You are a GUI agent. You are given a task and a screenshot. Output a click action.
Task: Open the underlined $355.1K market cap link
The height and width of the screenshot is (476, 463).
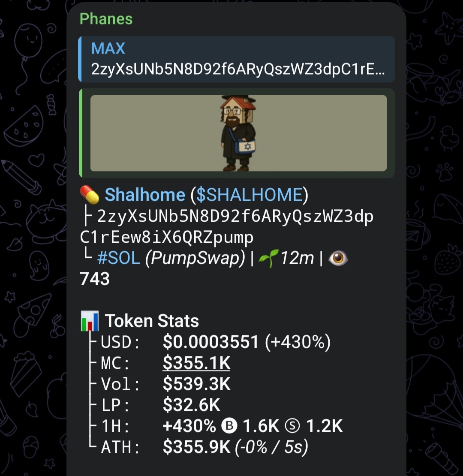[x=196, y=363]
